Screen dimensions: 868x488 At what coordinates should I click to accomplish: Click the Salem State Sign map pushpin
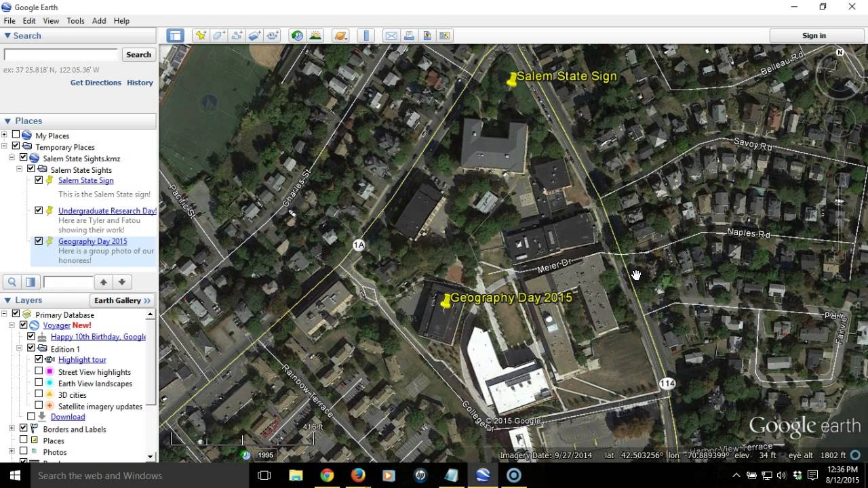click(511, 80)
